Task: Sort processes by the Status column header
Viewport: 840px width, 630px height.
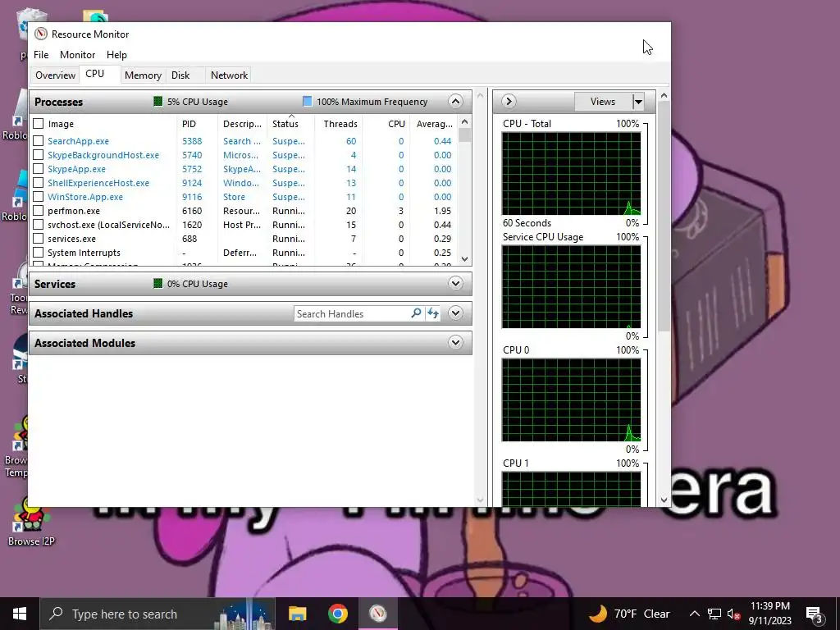Action: point(291,124)
